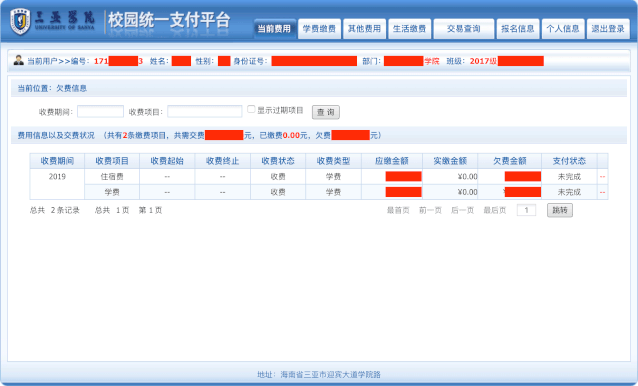The height and width of the screenshot is (386, 638).
Task: Click the current user avatar icon
Action: [x=18, y=60]
